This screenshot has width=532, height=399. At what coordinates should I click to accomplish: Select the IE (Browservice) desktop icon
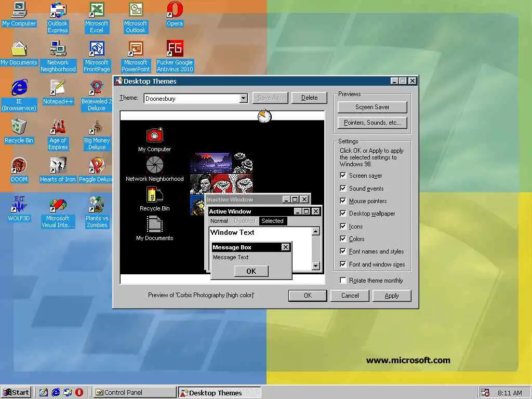pos(19,96)
